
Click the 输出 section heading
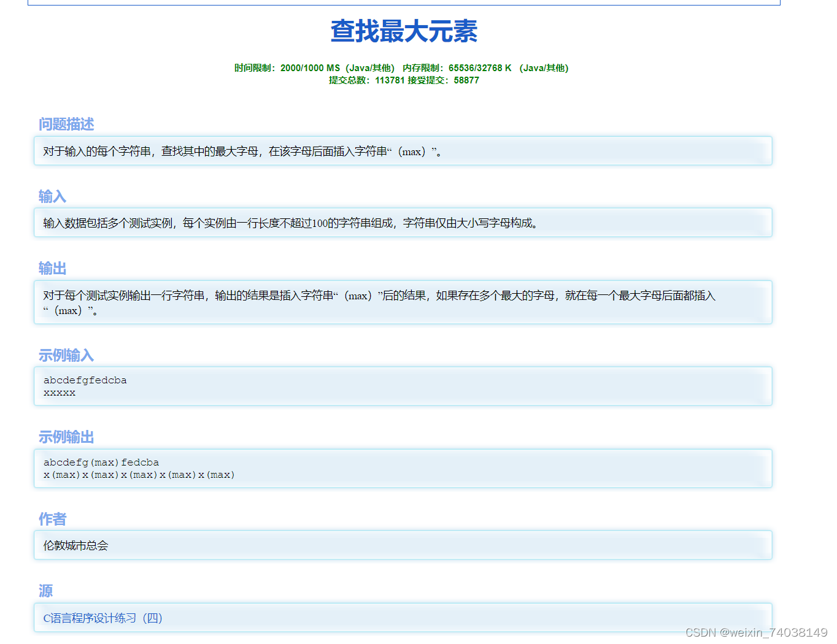52,268
